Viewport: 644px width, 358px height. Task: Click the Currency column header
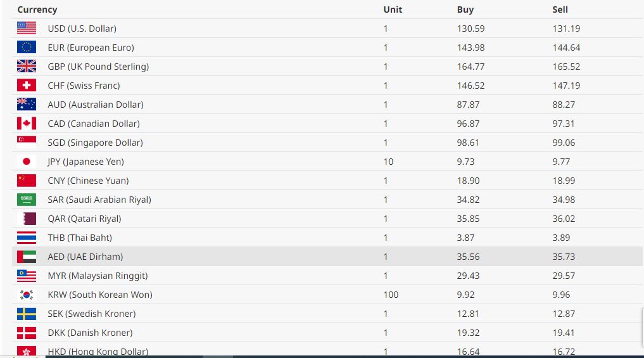(x=37, y=10)
